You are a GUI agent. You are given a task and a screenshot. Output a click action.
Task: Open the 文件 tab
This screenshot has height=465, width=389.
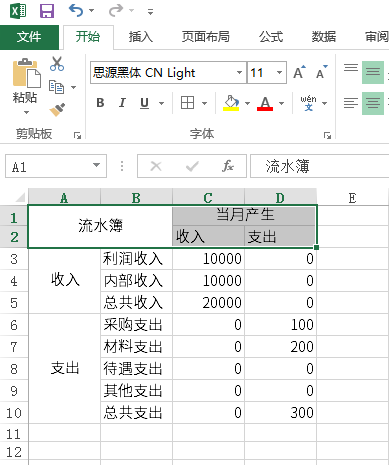[x=29, y=37]
